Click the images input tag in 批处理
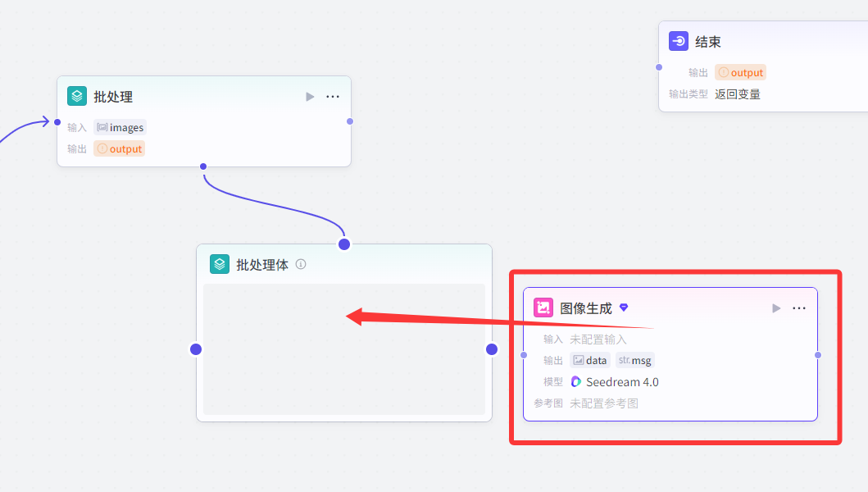Image resolution: width=868 pixels, height=492 pixels. (x=120, y=127)
